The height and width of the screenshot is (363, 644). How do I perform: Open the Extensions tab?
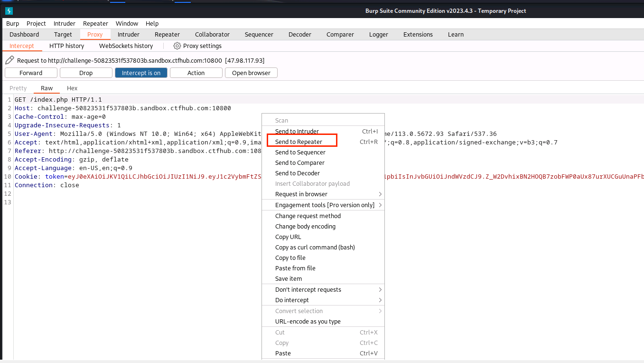pyautogui.click(x=418, y=34)
